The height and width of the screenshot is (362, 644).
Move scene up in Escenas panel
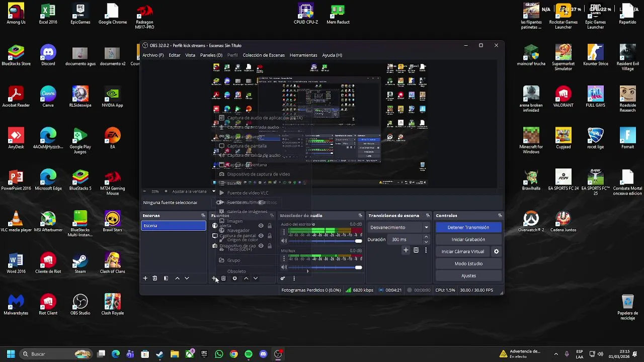[x=177, y=278]
